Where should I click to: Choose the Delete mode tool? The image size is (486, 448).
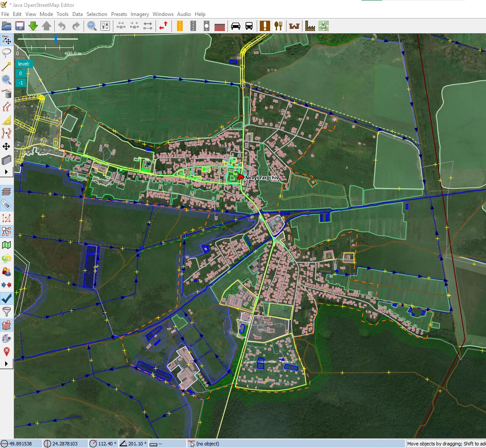(6, 93)
